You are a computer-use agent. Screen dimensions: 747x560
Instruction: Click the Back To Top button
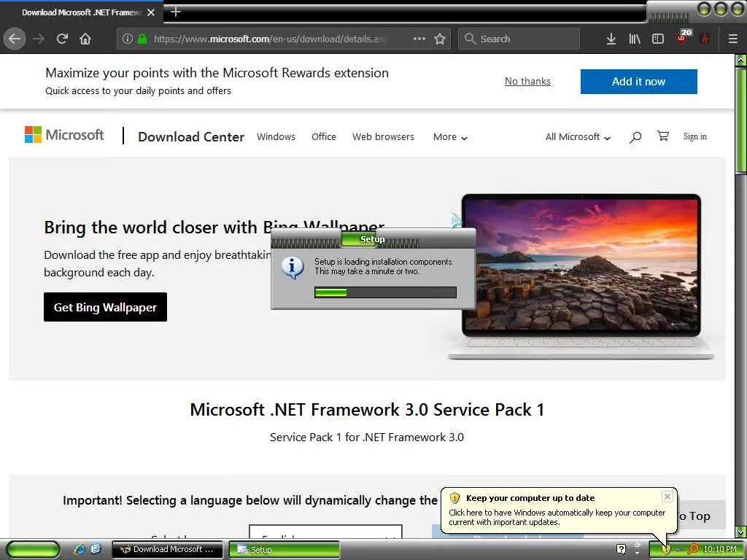[702, 516]
